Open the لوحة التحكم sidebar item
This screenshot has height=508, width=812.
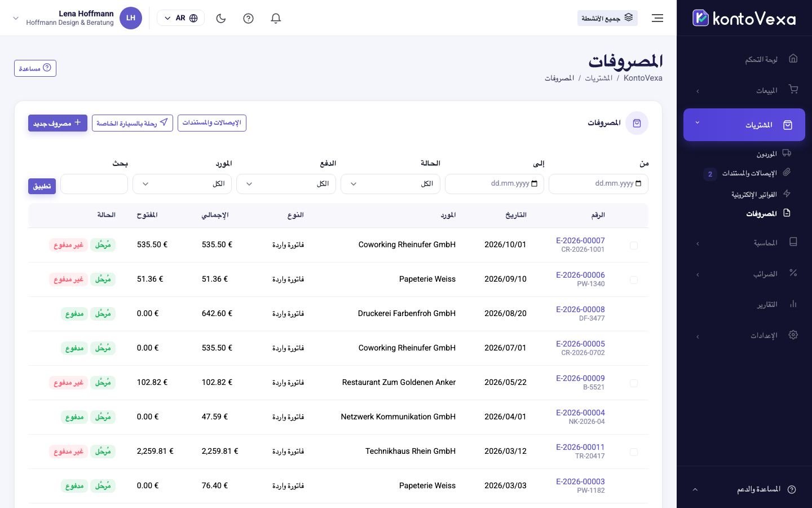coord(744,59)
